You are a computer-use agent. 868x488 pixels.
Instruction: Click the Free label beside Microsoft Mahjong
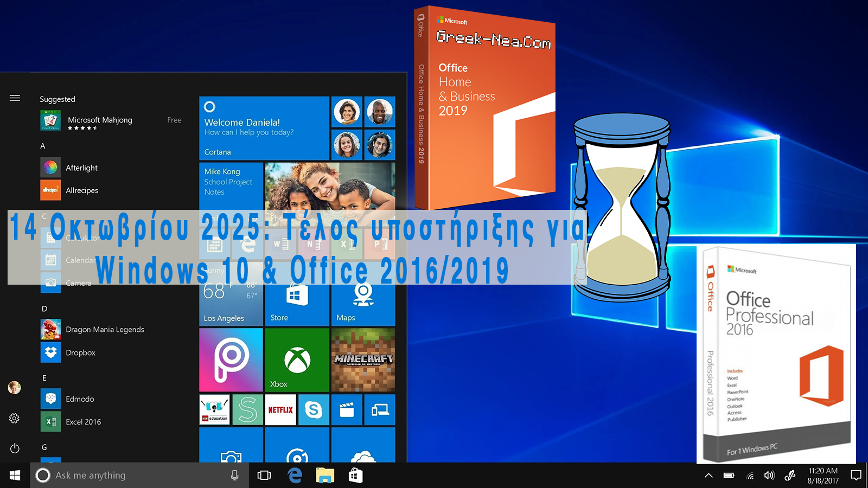click(174, 120)
